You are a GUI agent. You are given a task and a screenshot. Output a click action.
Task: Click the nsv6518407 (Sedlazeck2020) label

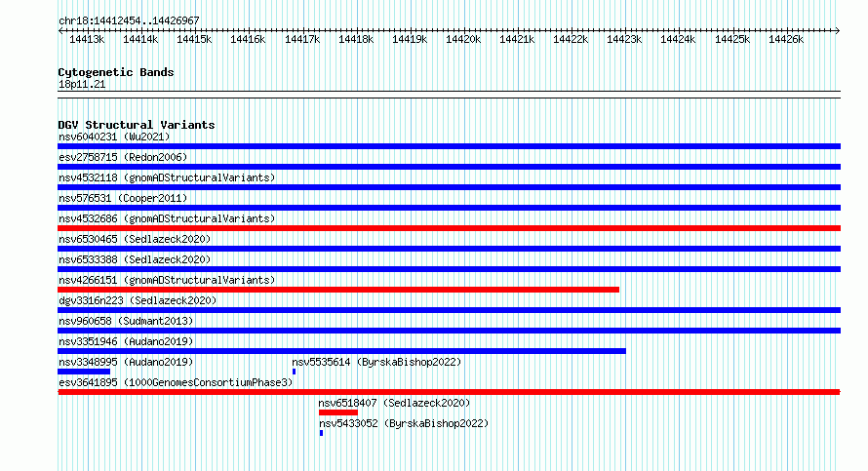click(x=394, y=403)
